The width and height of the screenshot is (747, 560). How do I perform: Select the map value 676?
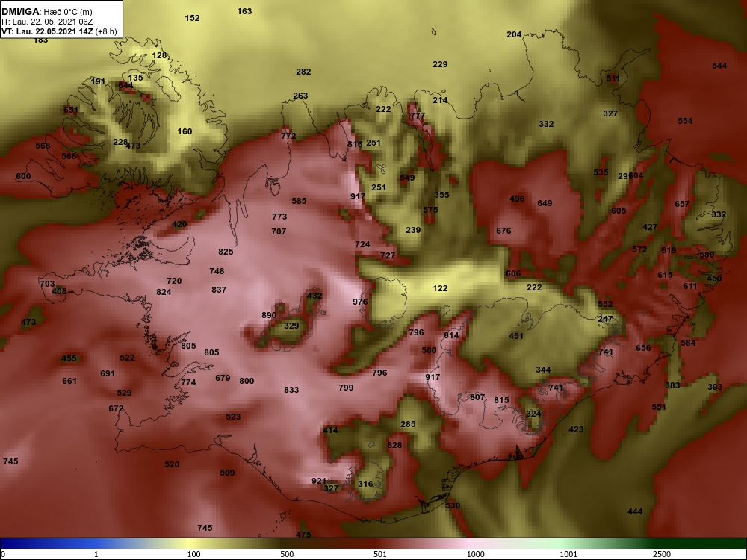pyautogui.click(x=504, y=231)
